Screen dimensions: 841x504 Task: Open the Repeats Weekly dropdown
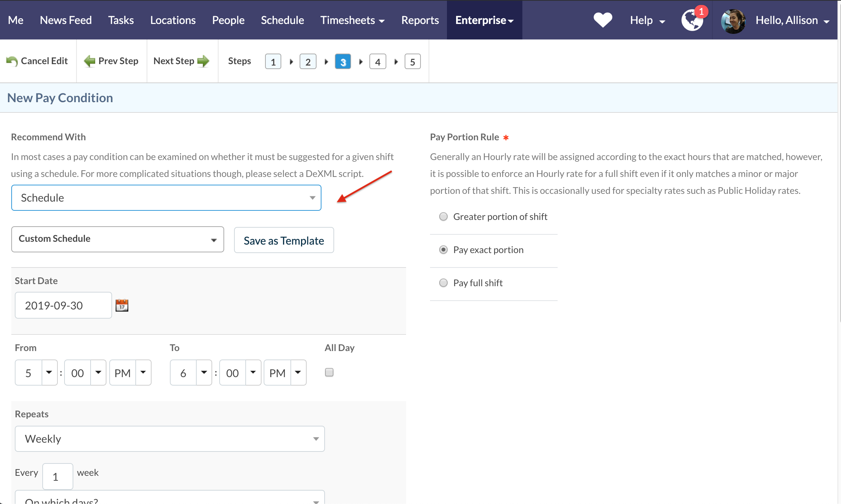tap(170, 439)
